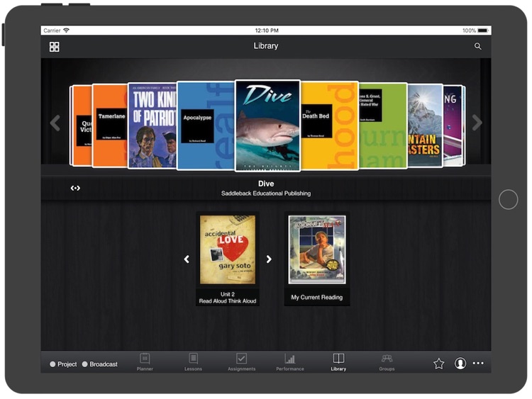The width and height of the screenshot is (532, 399).
Task: Select the purple book cover at carousel end
Action: (453, 125)
